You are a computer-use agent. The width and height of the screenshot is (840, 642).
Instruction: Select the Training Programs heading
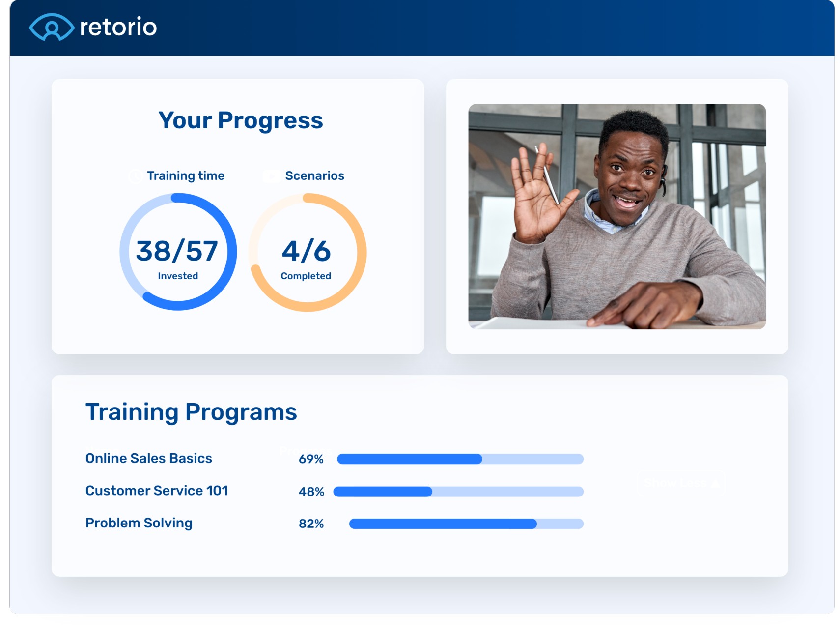[x=191, y=412]
